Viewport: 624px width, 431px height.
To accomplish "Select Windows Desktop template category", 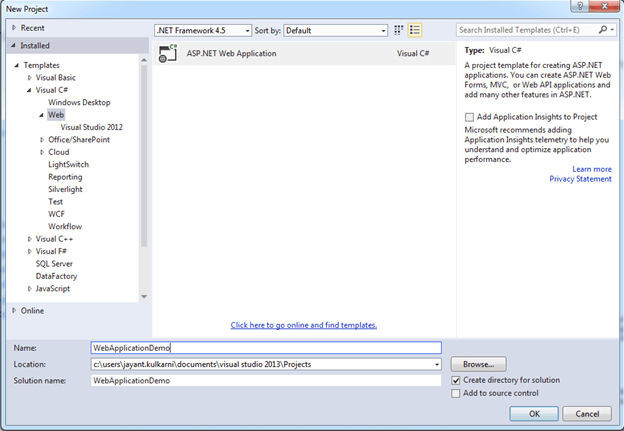I will coord(79,103).
